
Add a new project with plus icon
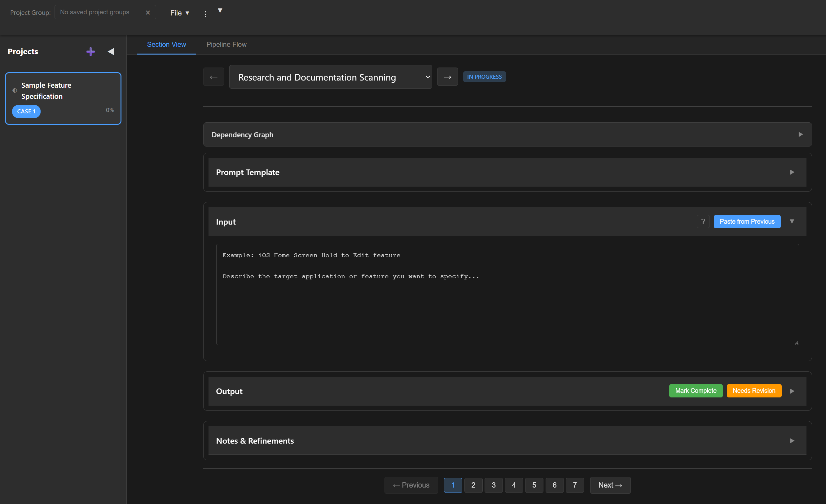(x=90, y=52)
